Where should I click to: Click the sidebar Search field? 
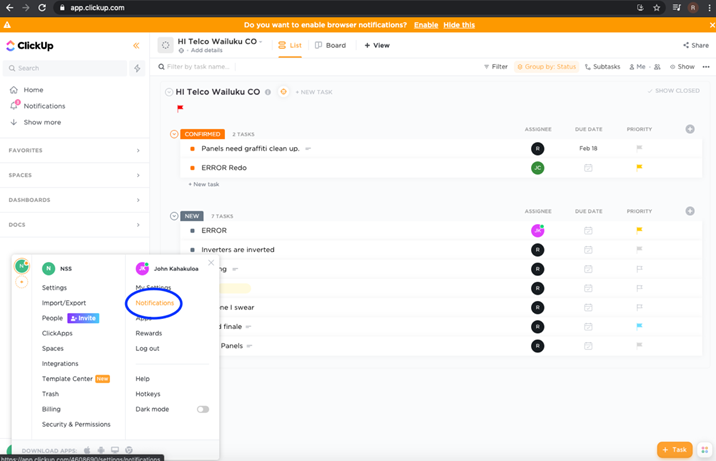pyautogui.click(x=65, y=68)
